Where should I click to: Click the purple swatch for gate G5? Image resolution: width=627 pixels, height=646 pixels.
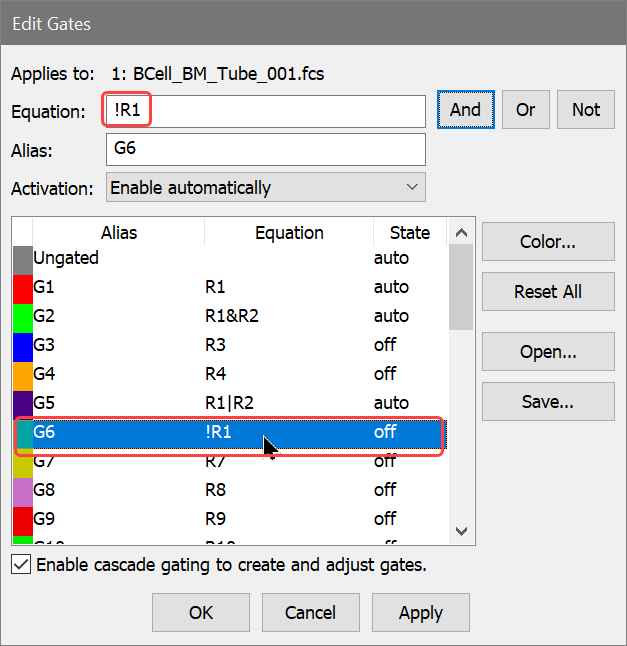22,404
